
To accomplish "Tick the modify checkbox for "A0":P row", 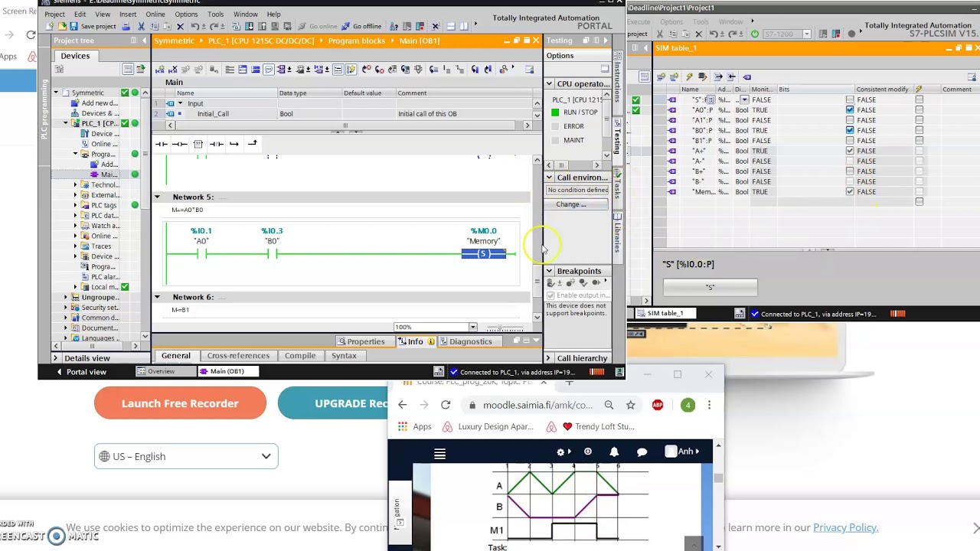I will coord(919,110).
